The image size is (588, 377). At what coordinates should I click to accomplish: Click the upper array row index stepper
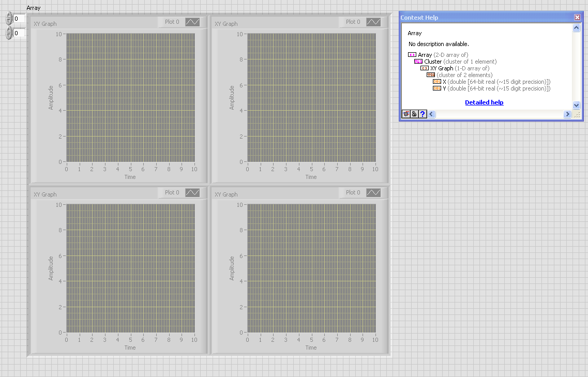coord(9,19)
